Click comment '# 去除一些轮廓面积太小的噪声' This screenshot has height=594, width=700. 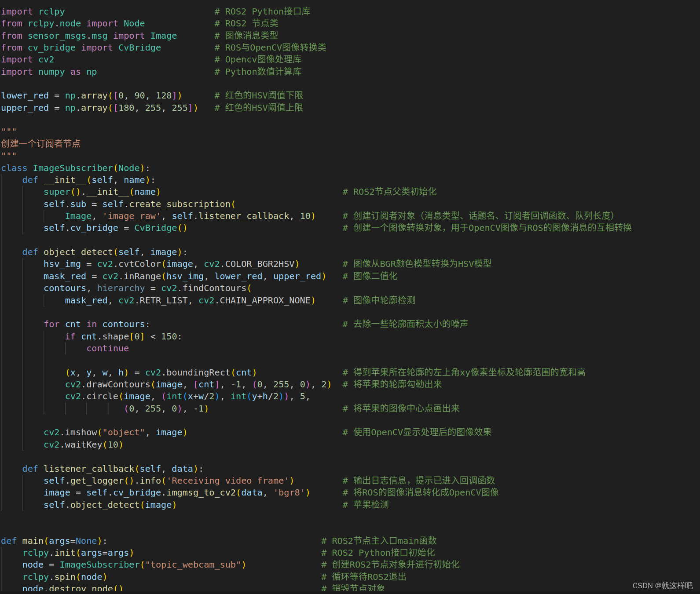[405, 324]
